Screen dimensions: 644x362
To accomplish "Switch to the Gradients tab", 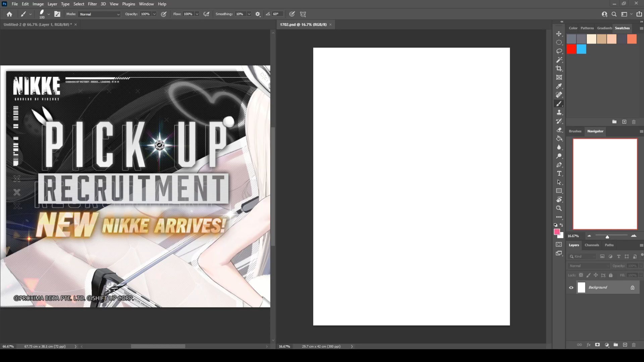I will (604, 28).
